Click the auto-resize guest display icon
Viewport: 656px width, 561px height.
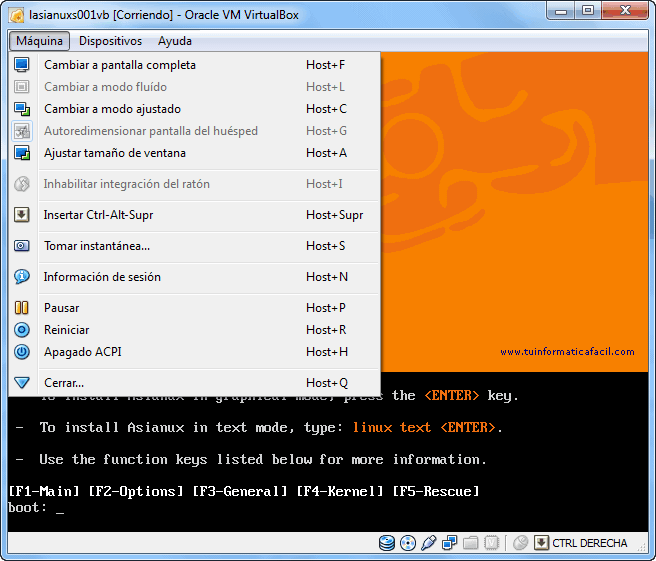coord(22,131)
